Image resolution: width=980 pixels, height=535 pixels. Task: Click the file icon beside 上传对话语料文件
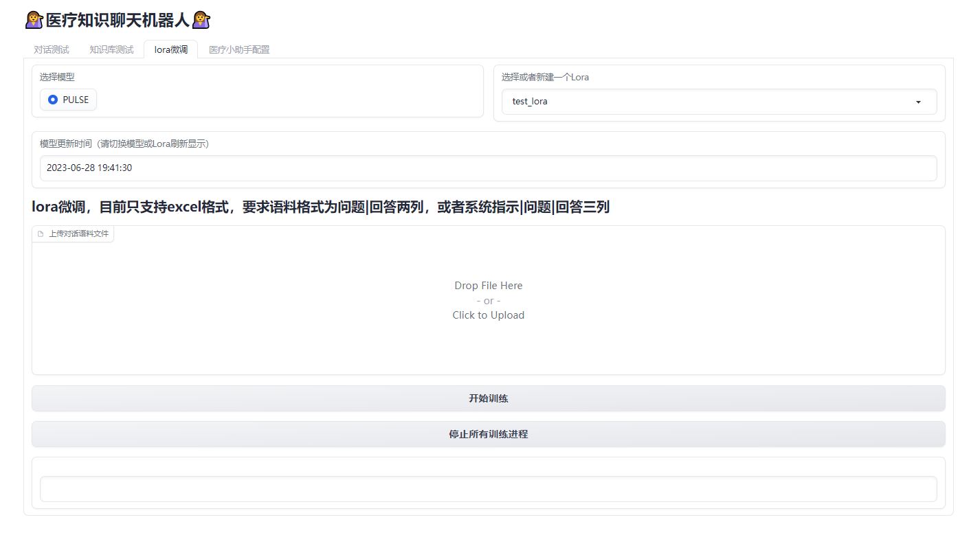point(41,234)
